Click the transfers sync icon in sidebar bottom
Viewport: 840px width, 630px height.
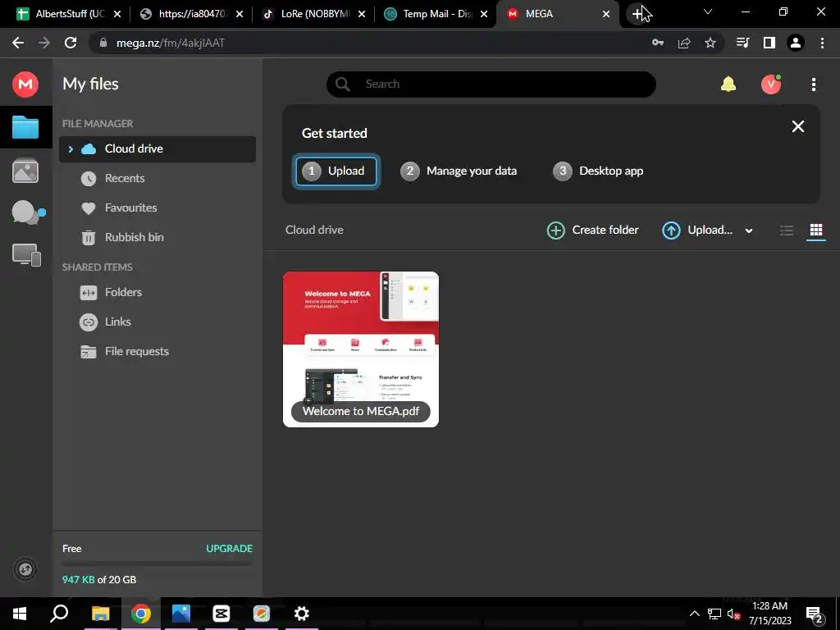25,569
